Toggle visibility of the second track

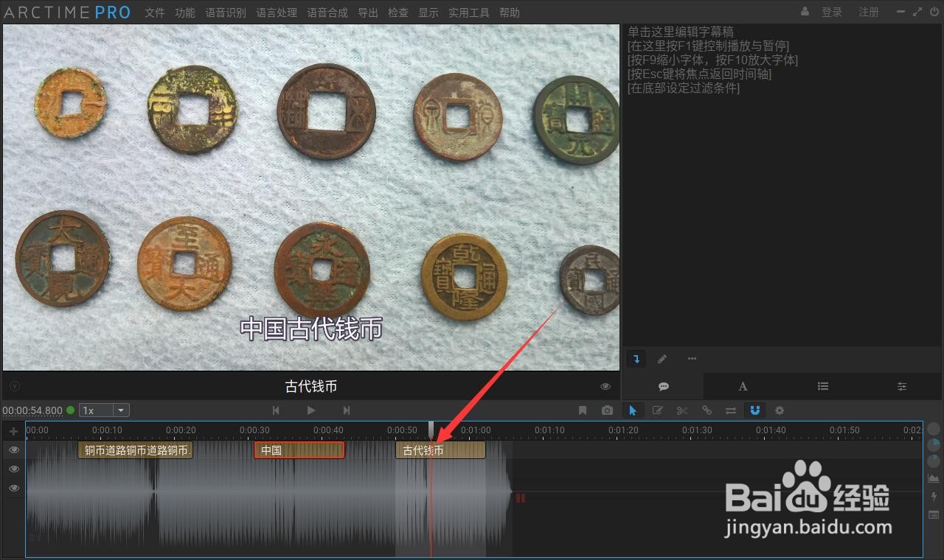(x=14, y=469)
